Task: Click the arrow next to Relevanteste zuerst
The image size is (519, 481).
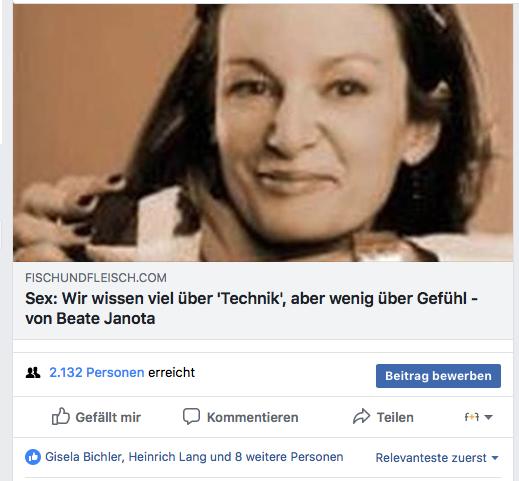Action: coord(495,458)
